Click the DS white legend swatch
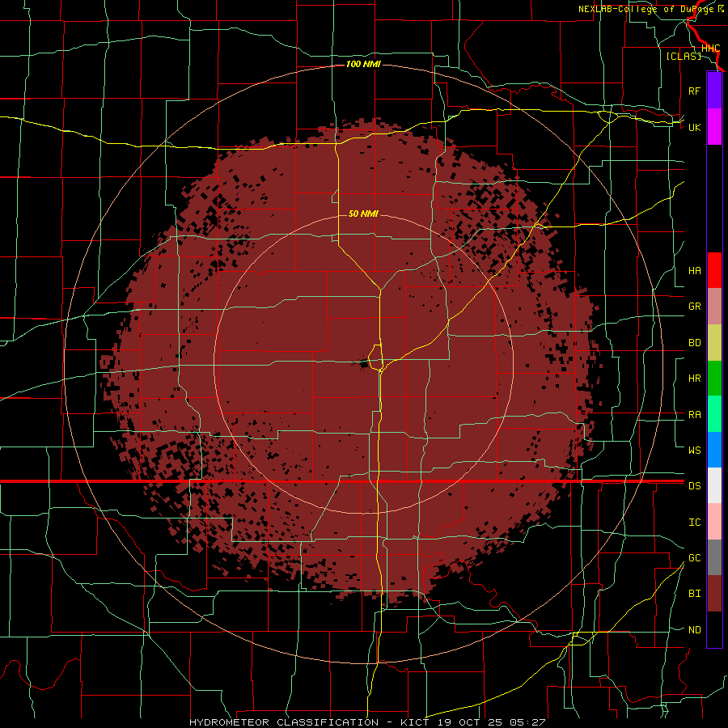 point(714,485)
